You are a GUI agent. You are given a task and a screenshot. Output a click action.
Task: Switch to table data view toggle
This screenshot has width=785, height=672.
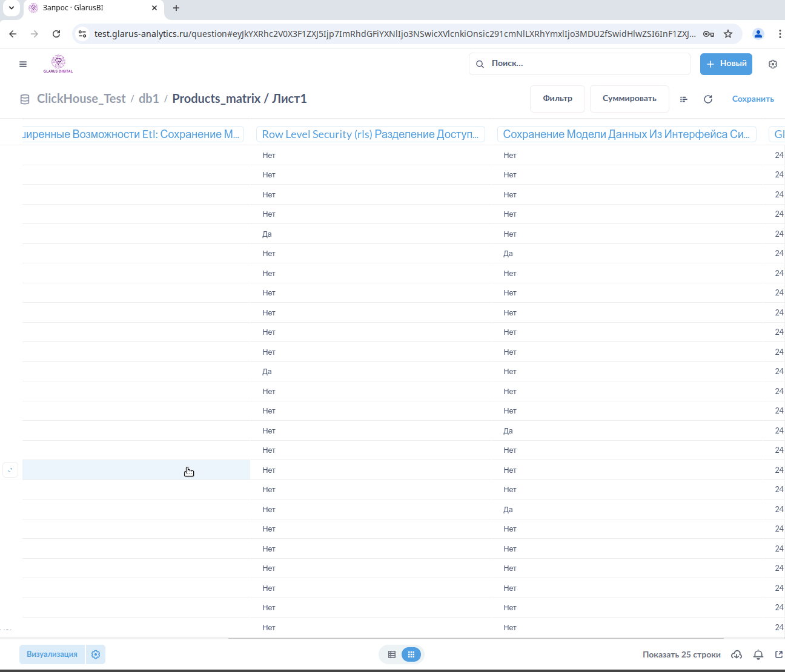(x=392, y=654)
